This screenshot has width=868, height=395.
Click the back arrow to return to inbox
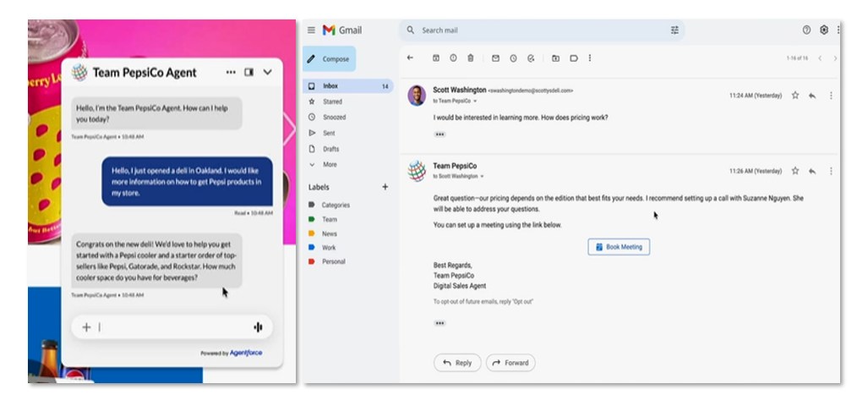tap(410, 58)
